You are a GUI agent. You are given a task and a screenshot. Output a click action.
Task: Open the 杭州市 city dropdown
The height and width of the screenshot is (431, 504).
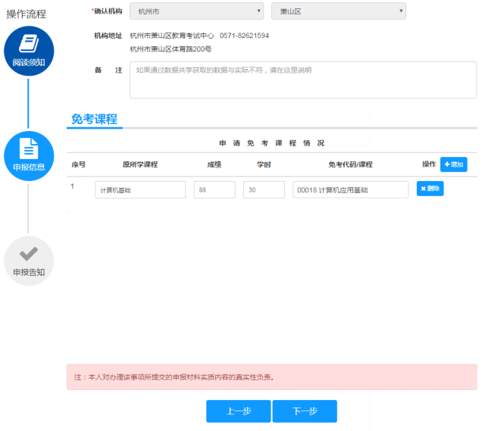tap(196, 11)
